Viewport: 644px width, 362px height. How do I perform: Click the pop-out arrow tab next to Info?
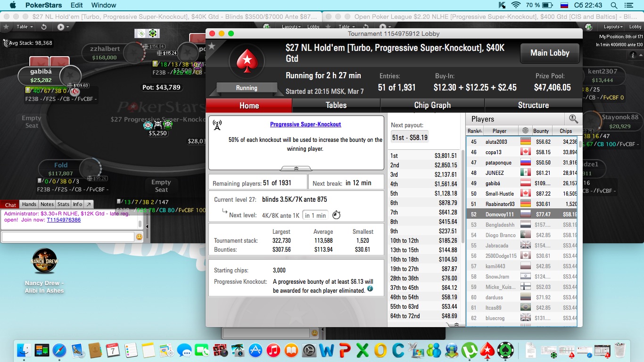point(89,205)
